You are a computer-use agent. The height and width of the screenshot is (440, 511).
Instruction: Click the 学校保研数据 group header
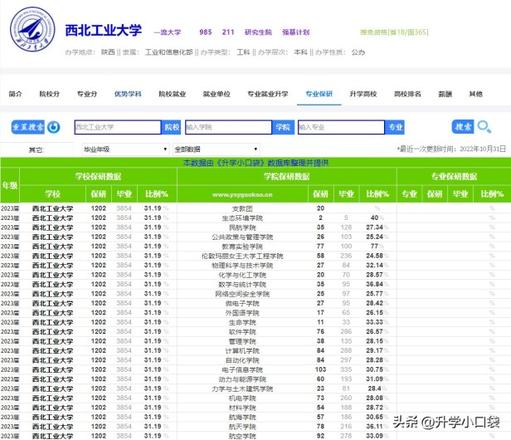tap(98, 176)
